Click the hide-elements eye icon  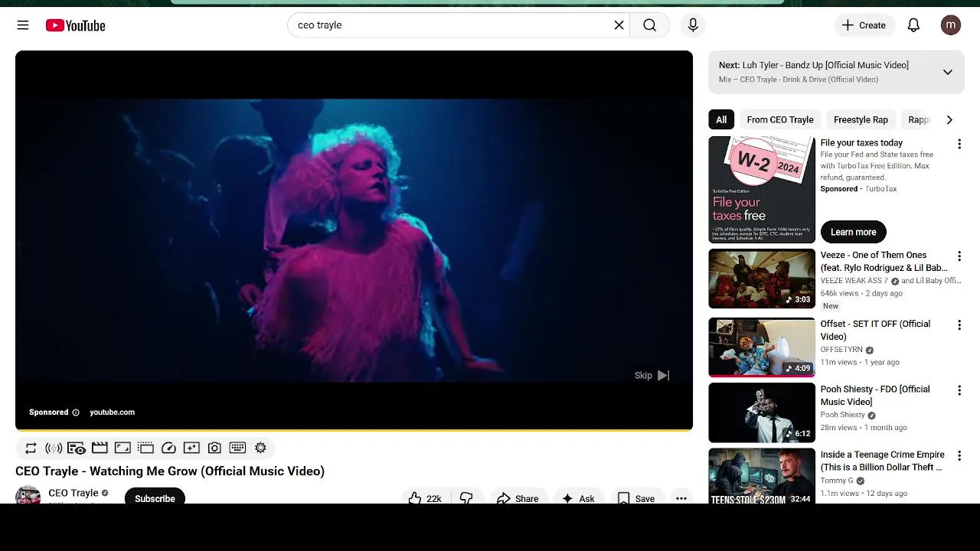pos(77,448)
